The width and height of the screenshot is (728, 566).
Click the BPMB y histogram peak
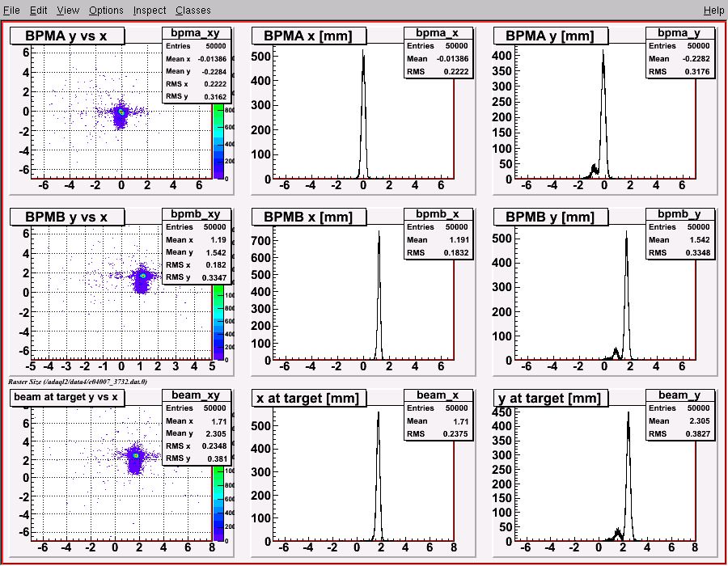coord(626,233)
